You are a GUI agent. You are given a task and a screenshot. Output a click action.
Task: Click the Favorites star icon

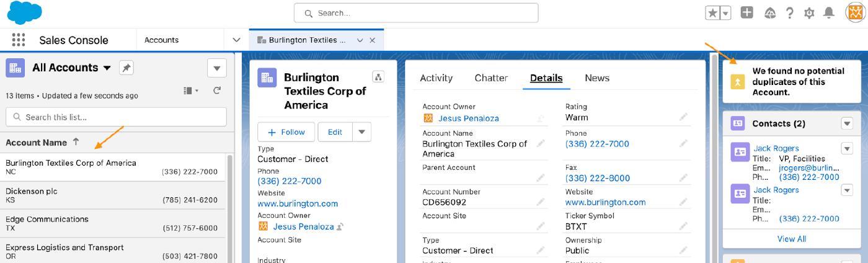(712, 13)
